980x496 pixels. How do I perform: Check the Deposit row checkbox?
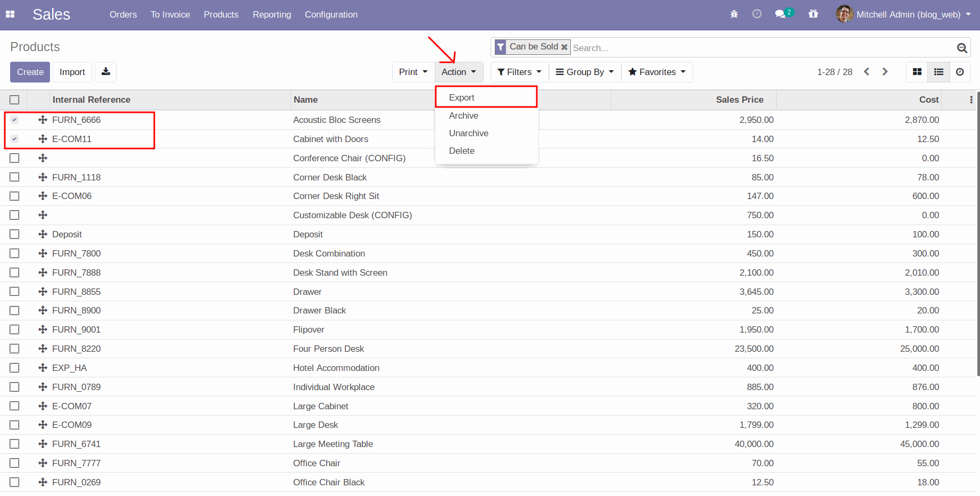pos(14,234)
